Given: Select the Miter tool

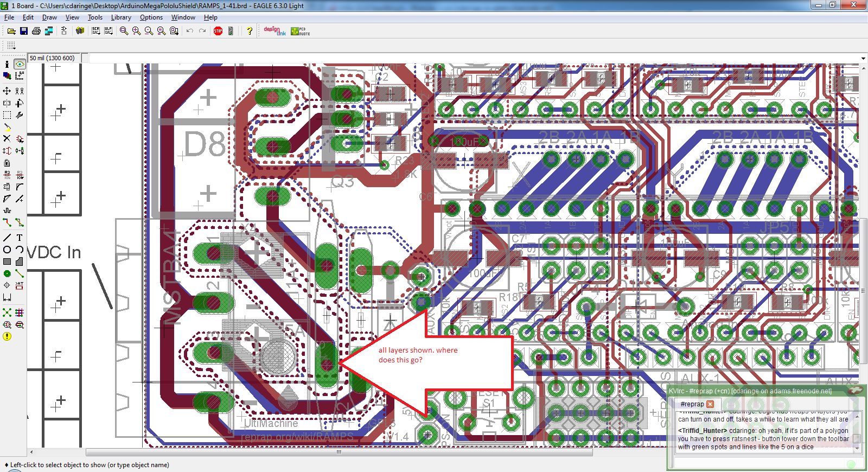Looking at the screenshot, I should click(20, 187).
